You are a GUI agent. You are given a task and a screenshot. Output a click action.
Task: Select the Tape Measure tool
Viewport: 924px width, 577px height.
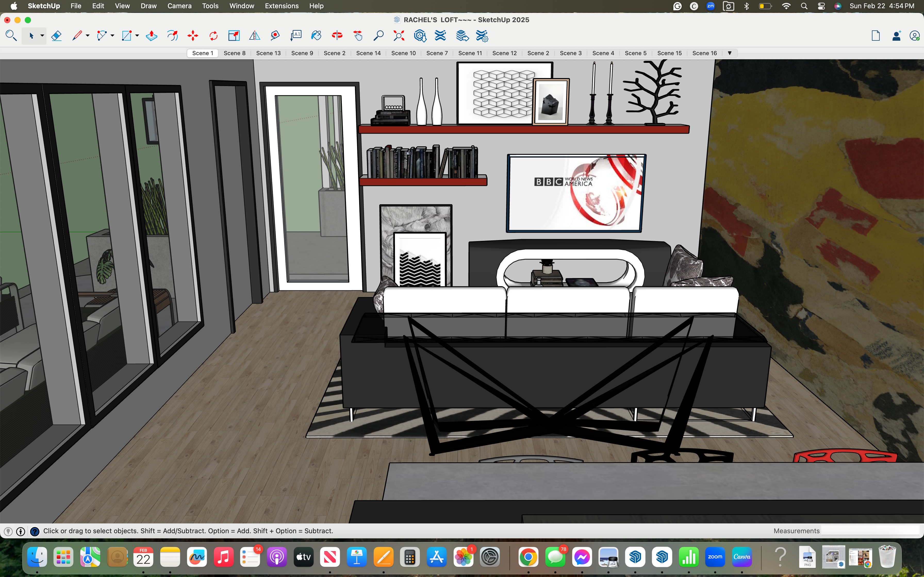click(275, 36)
